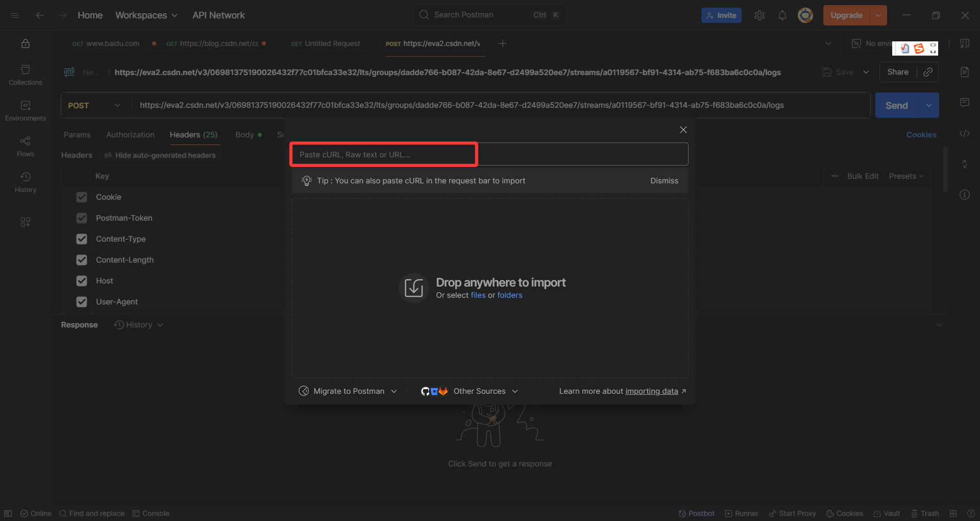980x521 pixels.
Task: Open Trash from the status bar
Action: pos(925,513)
